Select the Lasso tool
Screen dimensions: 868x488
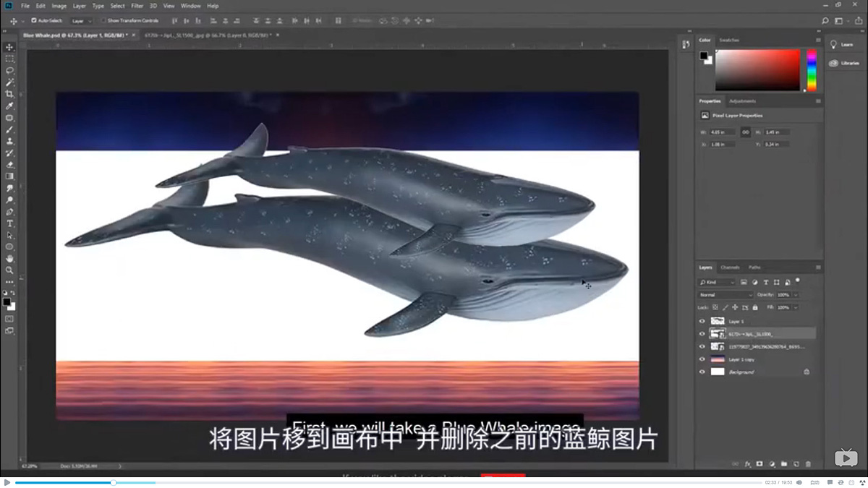click(x=9, y=69)
